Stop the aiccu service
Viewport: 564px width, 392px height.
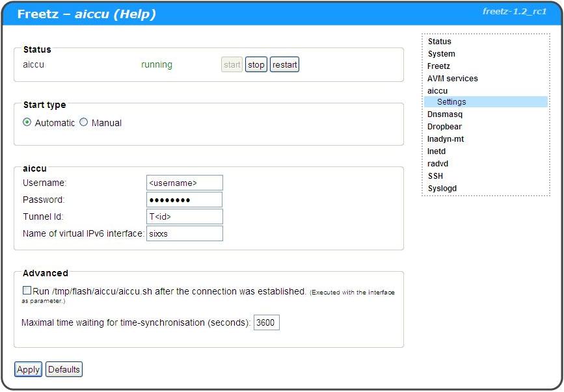pyautogui.click(x=256, y=64)
